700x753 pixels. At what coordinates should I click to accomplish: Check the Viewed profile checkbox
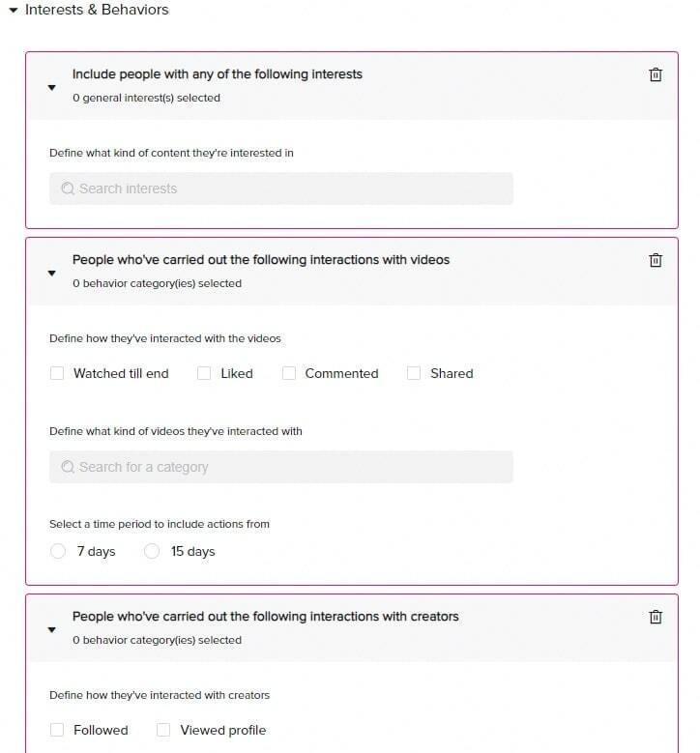(163, 730)
